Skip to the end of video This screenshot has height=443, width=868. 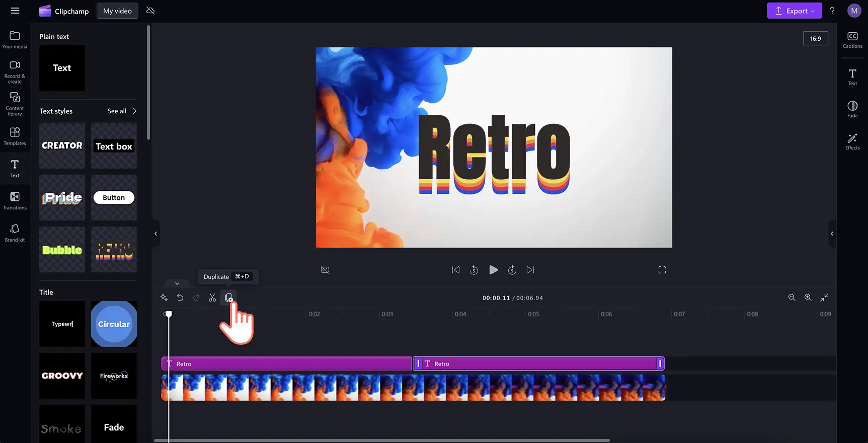pos(530,270)
